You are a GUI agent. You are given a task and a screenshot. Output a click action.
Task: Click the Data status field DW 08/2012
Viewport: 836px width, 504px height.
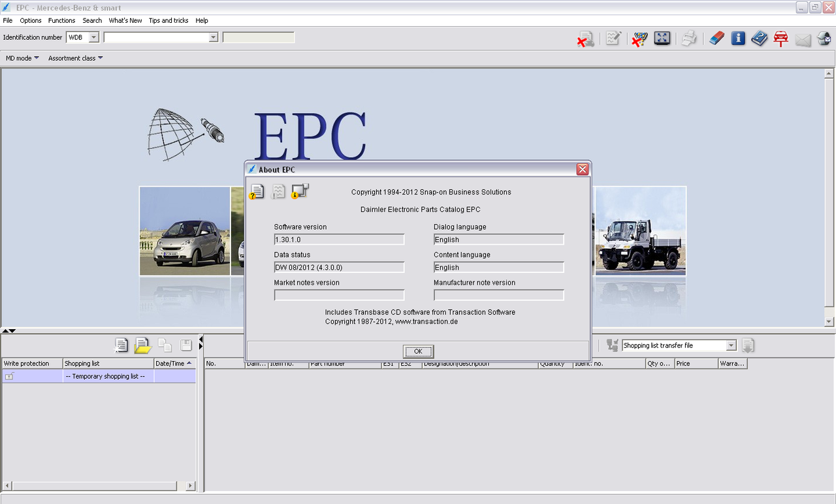pos(339,267)
